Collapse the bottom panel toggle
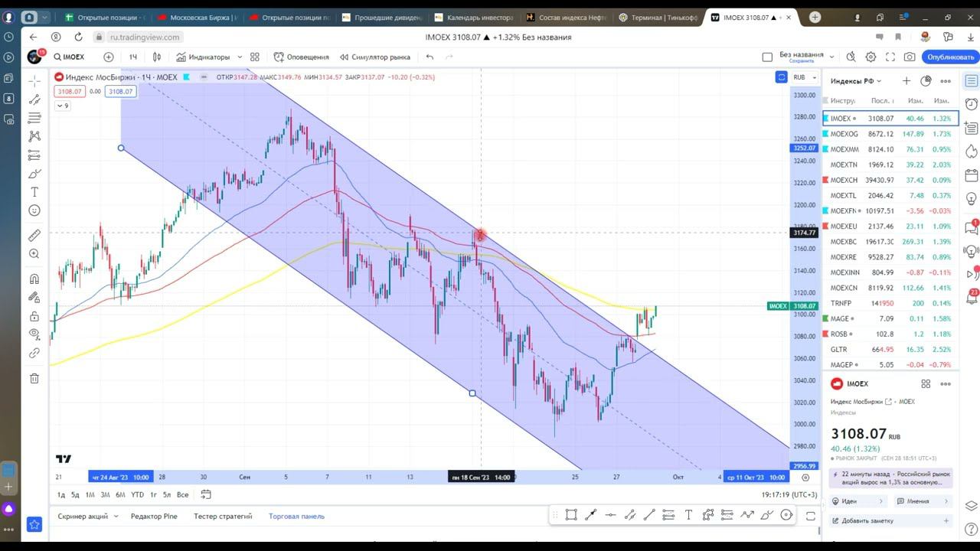Viewport: 980px width, 551px height. 810,516
